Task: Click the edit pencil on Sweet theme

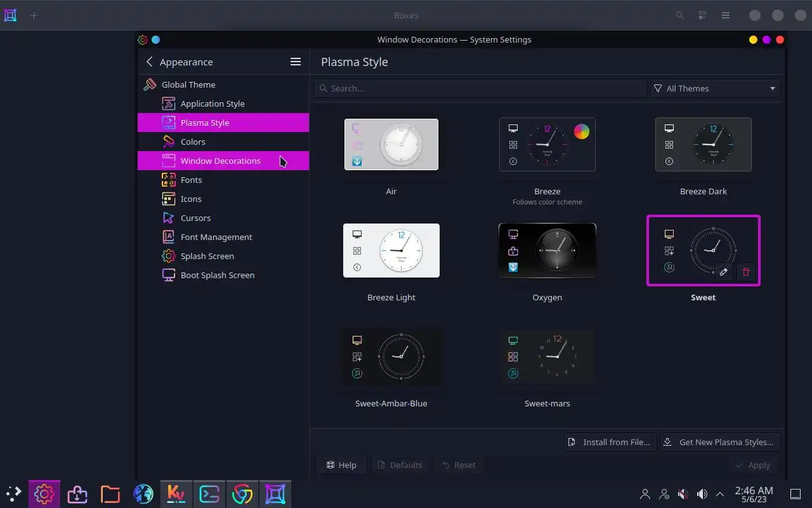Action: coord(724,272)
